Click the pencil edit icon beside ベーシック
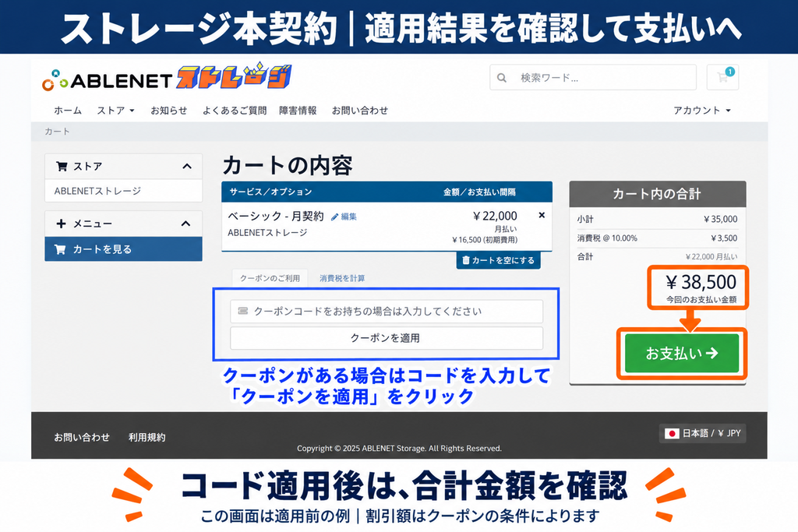798x532 pixels. (334, 217)
